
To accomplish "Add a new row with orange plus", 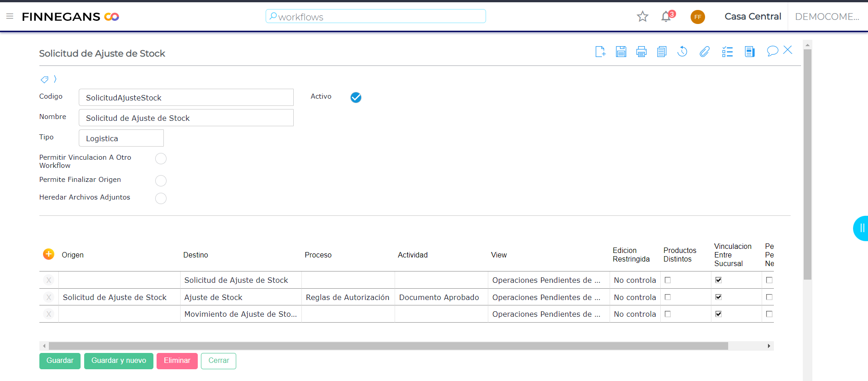I will coord(48,254).
